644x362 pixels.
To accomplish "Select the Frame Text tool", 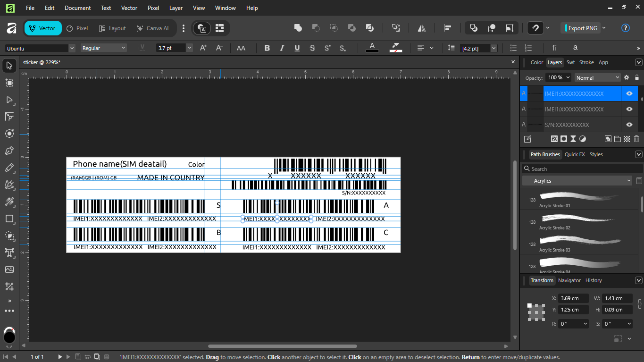I will [x=9, y=253].
